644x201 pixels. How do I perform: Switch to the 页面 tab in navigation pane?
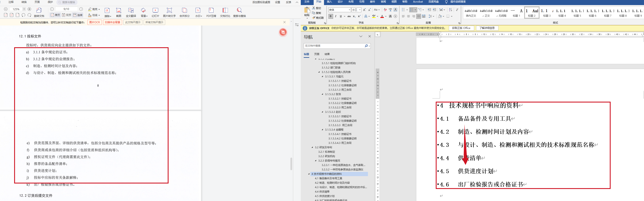click(317, 54)
